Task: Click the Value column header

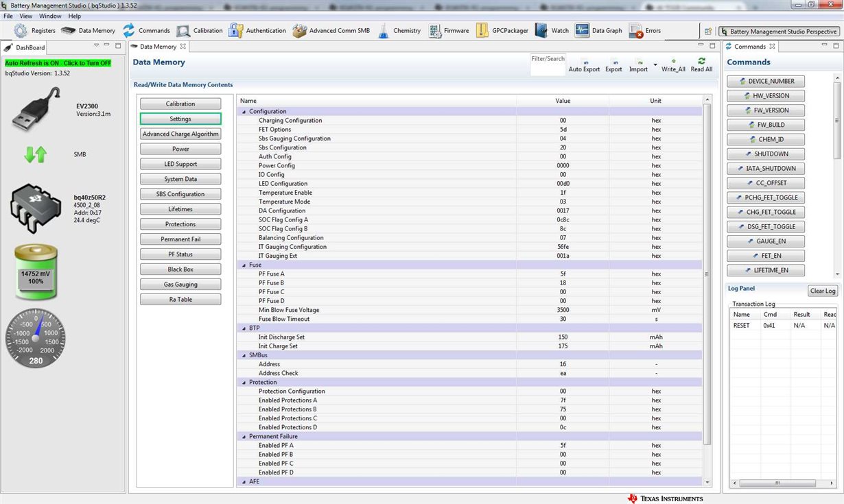Action: pos(563,101)
